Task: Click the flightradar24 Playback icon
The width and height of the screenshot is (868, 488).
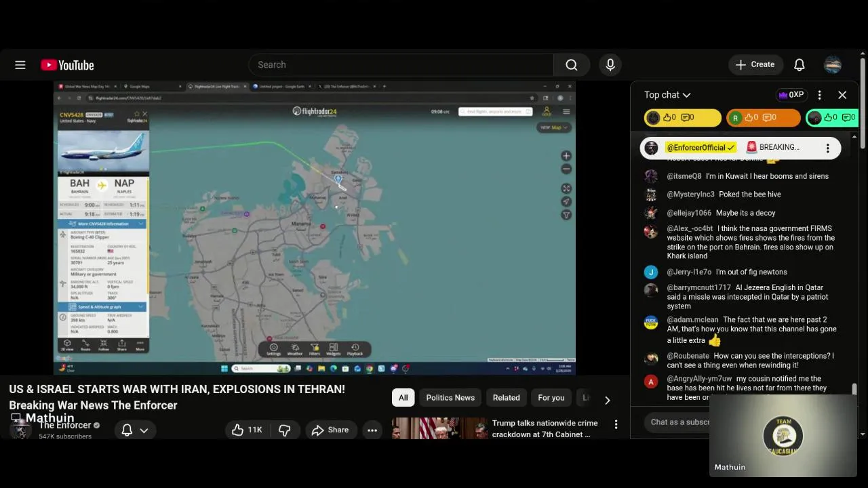Action: click(355, 349)
